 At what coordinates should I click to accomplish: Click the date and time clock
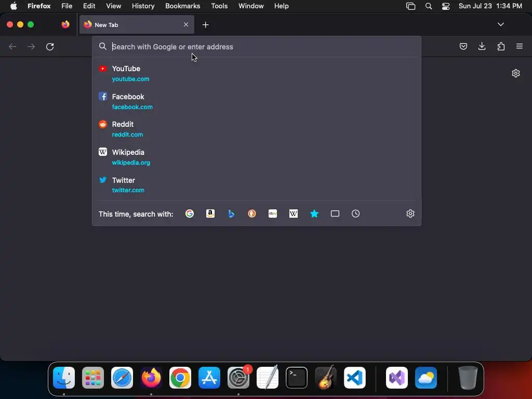coord(490,6)
